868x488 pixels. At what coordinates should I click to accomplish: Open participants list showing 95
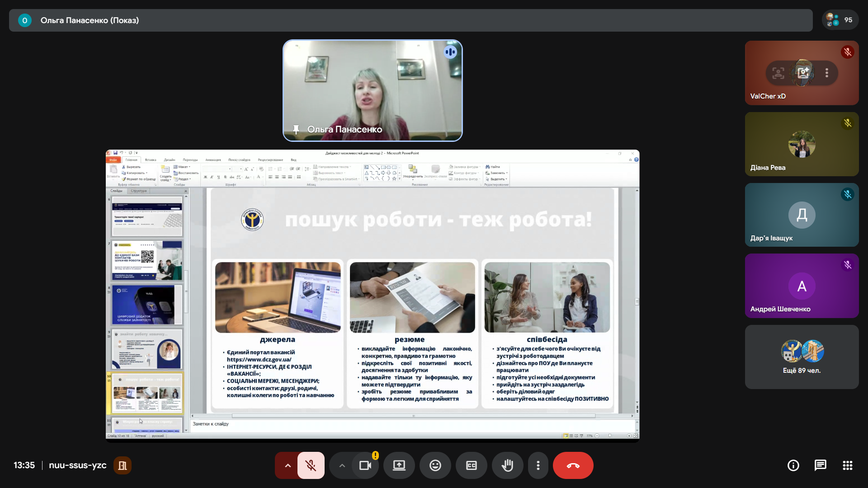840,20
